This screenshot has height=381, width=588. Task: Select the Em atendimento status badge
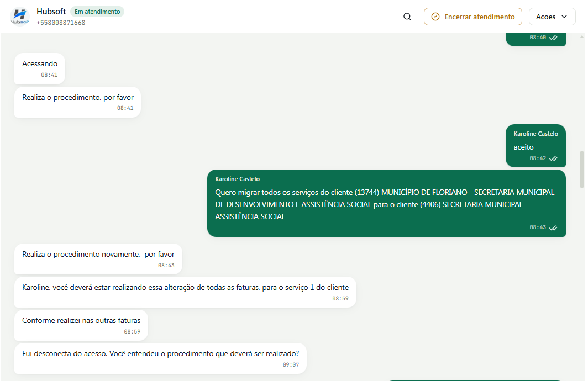97,12
